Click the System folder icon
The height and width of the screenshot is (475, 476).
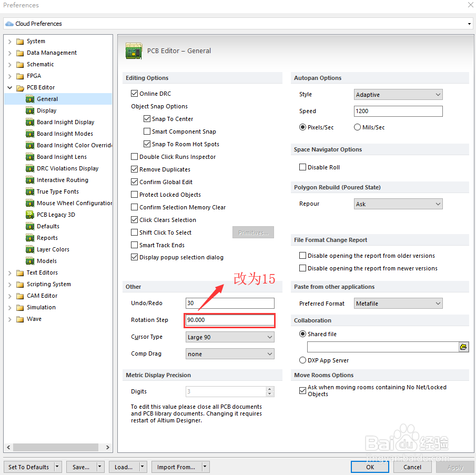[20, 41]
